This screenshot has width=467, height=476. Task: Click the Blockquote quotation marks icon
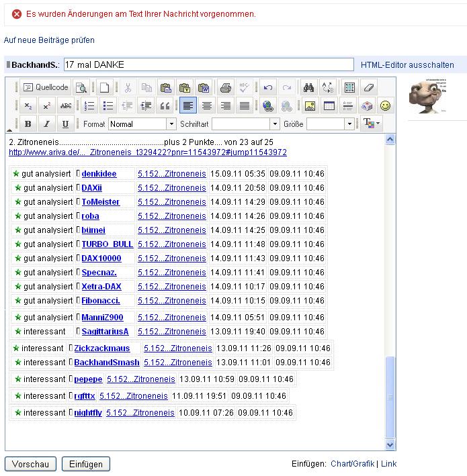coord(165,105)
